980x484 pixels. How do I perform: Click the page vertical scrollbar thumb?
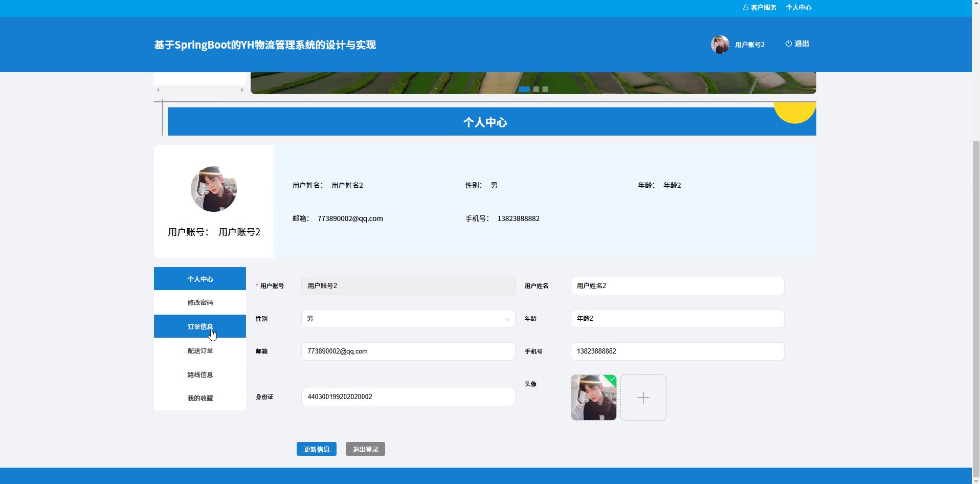(x=976, y=309)
